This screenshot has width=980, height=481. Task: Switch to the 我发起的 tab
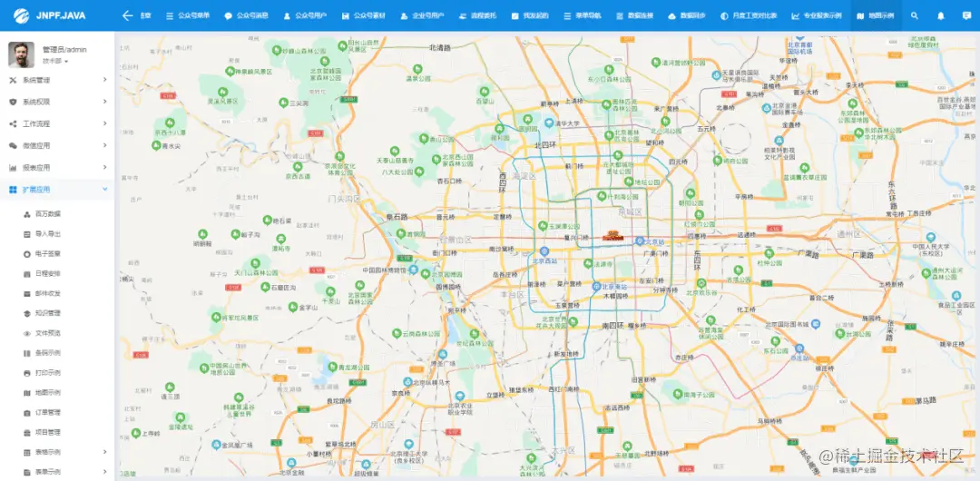530,15
